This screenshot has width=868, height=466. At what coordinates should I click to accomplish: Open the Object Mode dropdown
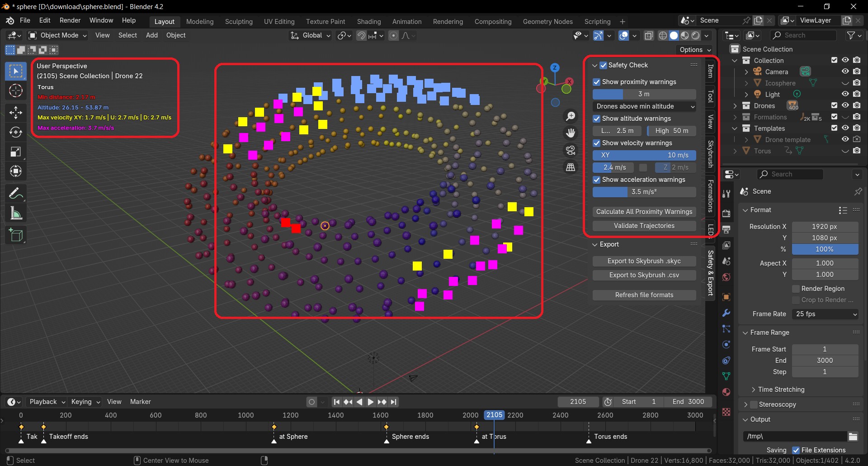pyautogui.click(x=57, y=35)
